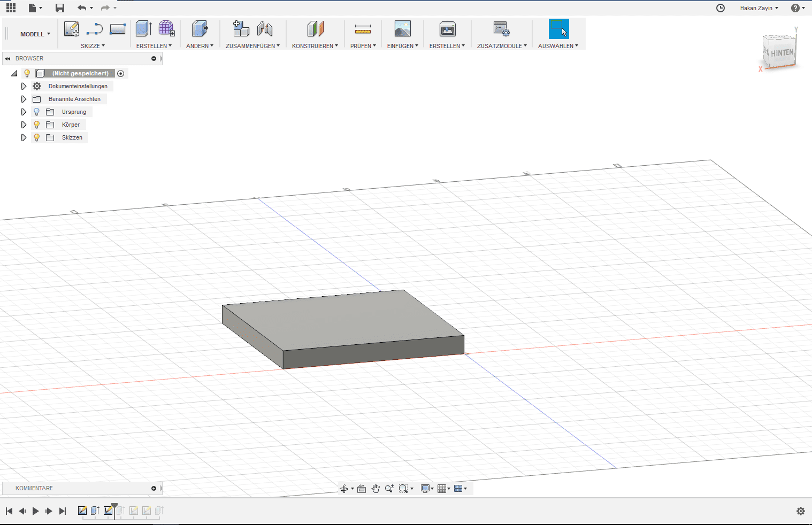The width and height of the screenshot is (812, 525).
Task: Toggle visibility bulb for Skizzen folder
Action: [37, 137]
